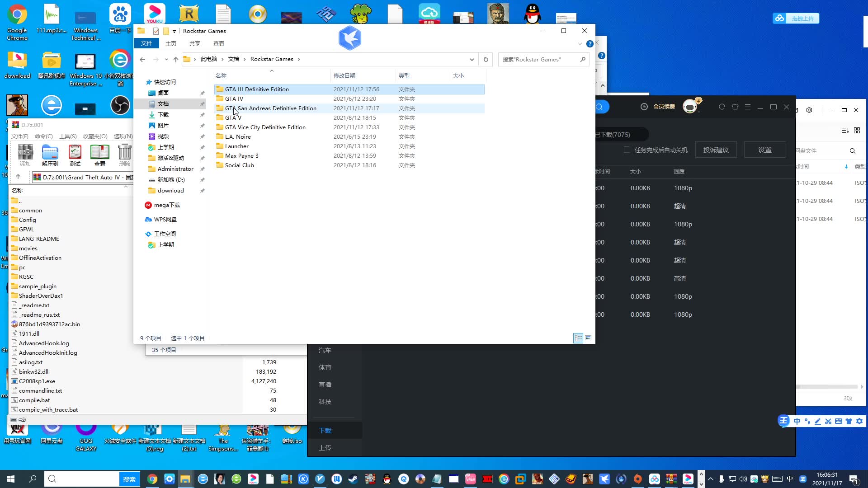The width and height of the screenshot is (868, 488).
Task: Select the Max Payne 3 folder
Action: [349, 156]
